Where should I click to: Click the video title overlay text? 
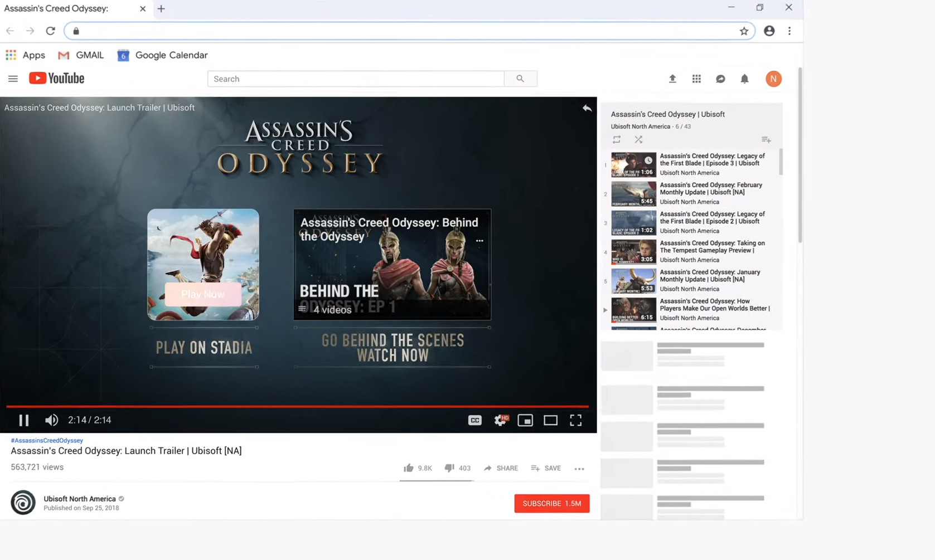click(99, 108)
